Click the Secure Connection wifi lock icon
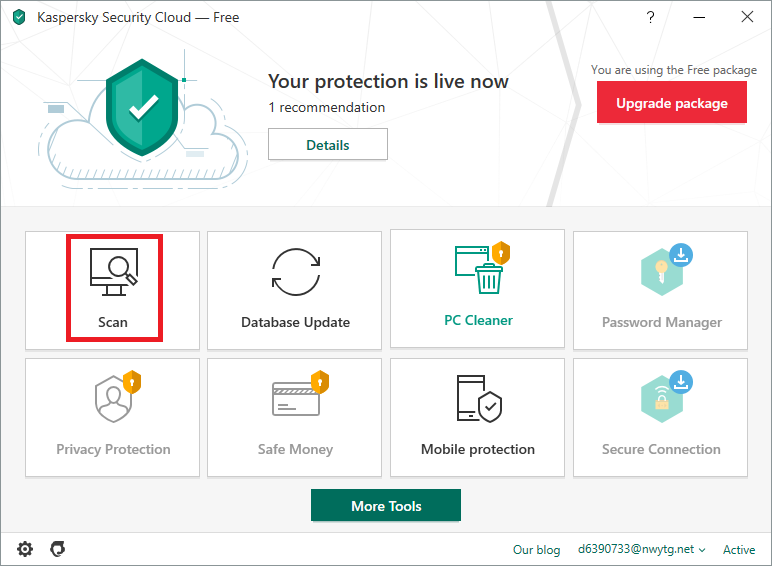 coord(662,399)
